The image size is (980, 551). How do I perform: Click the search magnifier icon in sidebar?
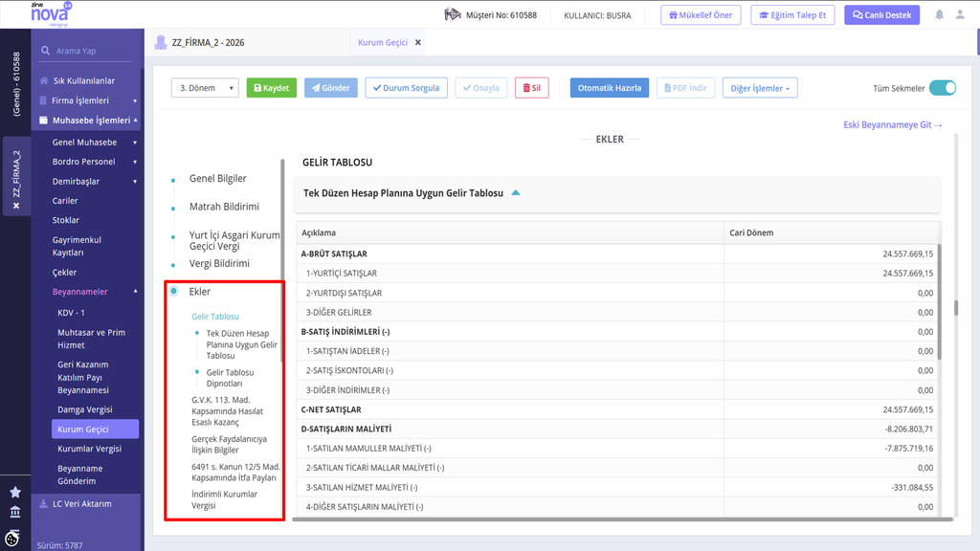coord(45,51)
